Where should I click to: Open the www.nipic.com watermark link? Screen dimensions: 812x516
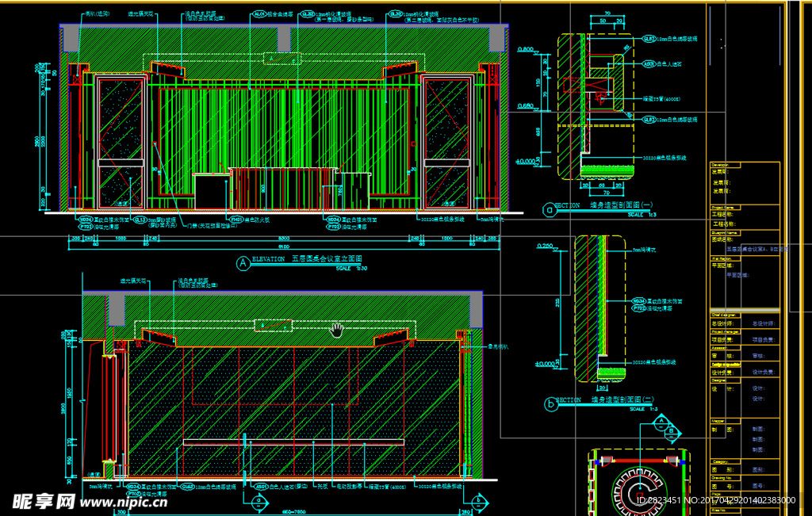[124, 502]
